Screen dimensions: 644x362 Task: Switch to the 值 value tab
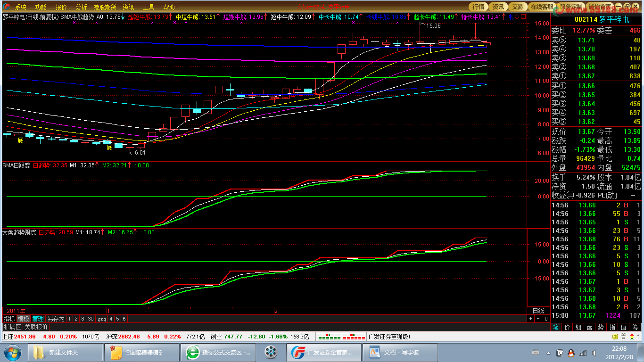(x=624, y=327)
